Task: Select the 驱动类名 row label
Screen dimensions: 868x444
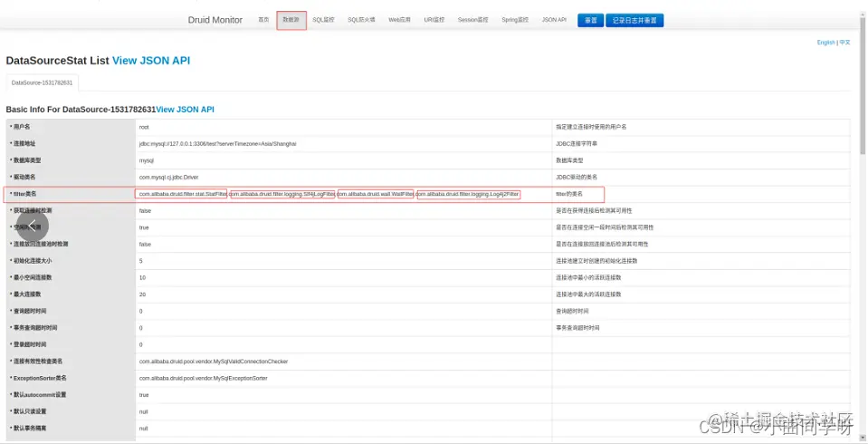Action: pos(24,178)
